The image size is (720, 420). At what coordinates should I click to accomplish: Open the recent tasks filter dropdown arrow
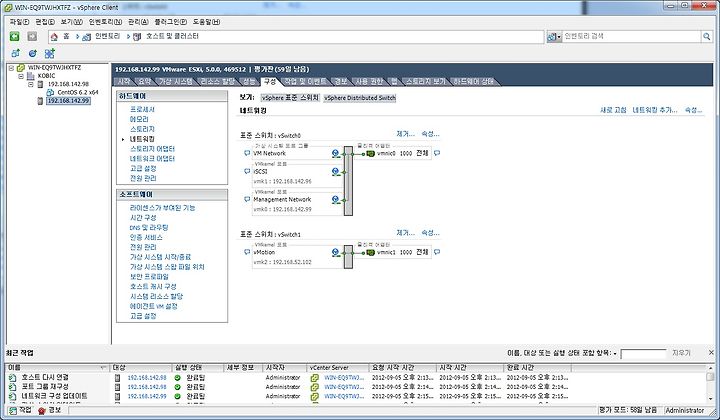(615, 354)
